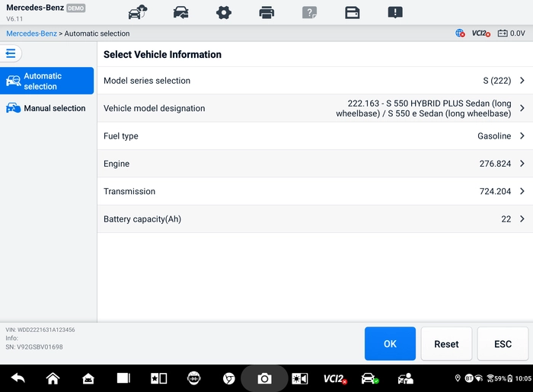Collapse the sidebar with the hamburger icon
Screen dimensions: 533x392
tap(11, 53)
